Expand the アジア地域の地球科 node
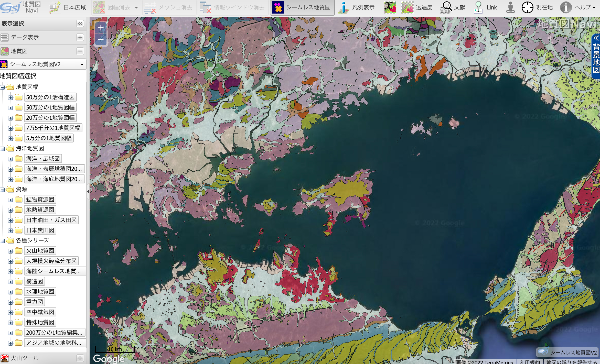600x364 pixels. click(10, 343)
